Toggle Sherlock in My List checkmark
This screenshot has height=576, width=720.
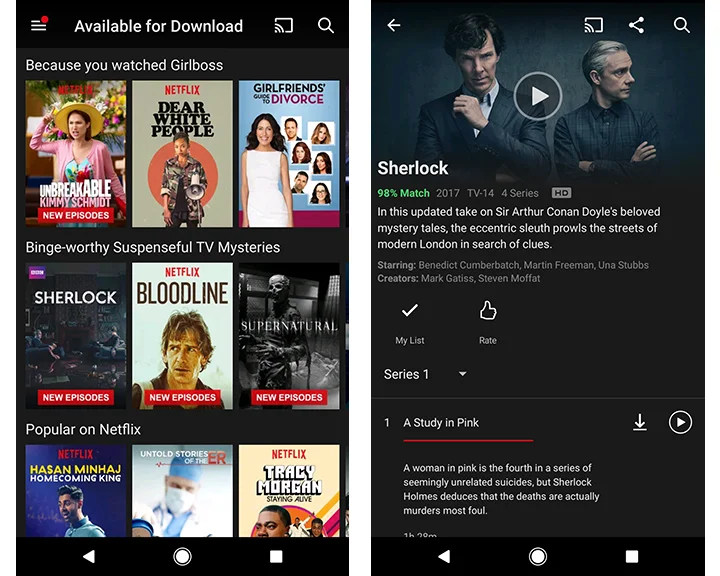pos(410,311)
